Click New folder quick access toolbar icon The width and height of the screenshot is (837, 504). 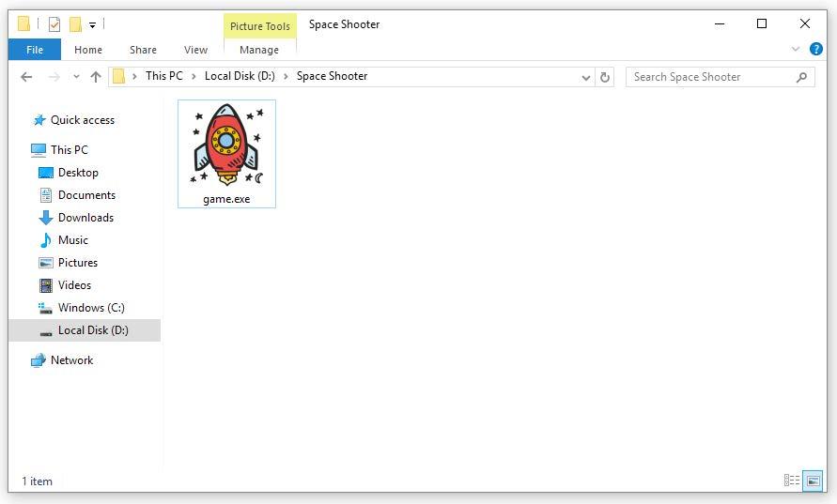click(x=76, y=24)
